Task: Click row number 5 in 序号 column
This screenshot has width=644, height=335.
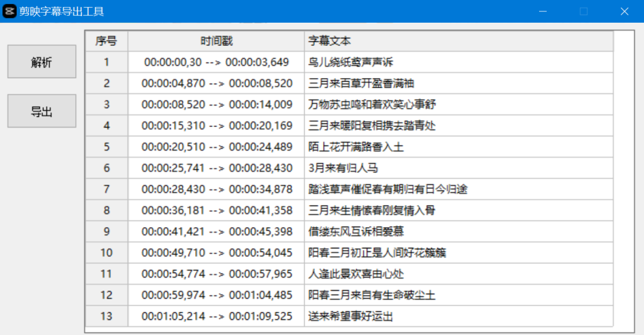Action: (x=106, y=147)
